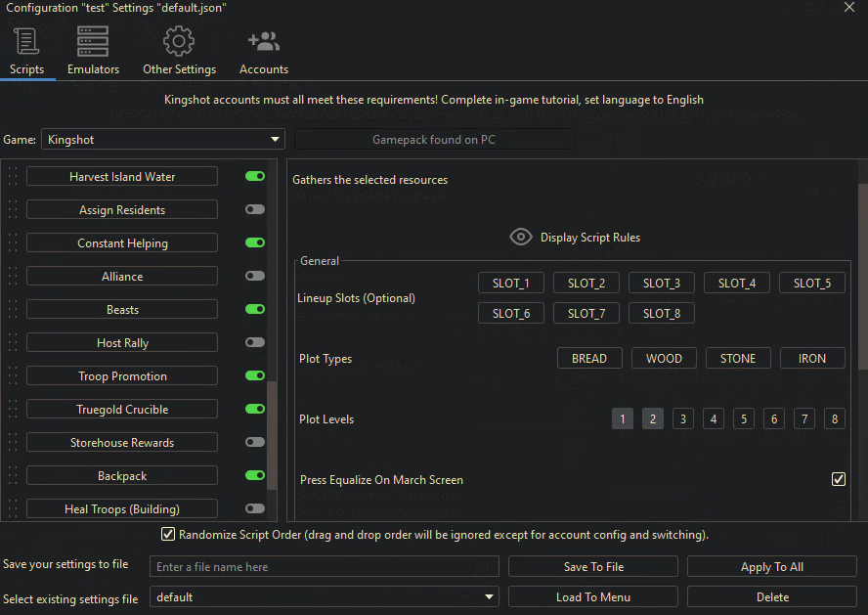Click the Save To File button
The width and height of the screenshot is (868, 615).
point(593,567)
